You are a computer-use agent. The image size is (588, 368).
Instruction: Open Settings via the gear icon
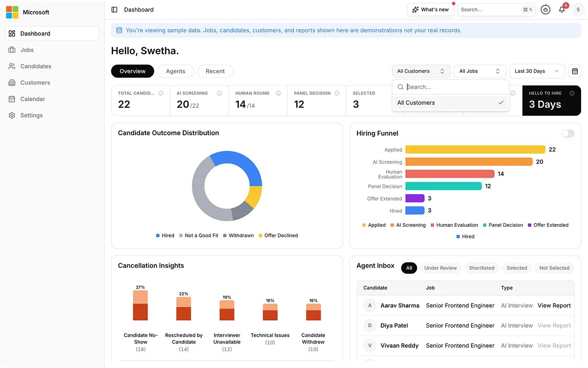[12, 115]
